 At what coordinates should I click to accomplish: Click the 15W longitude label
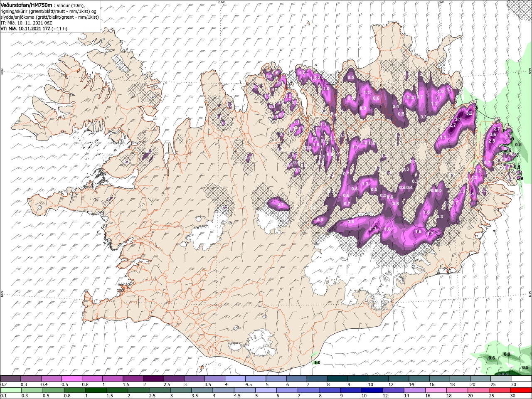440,2
